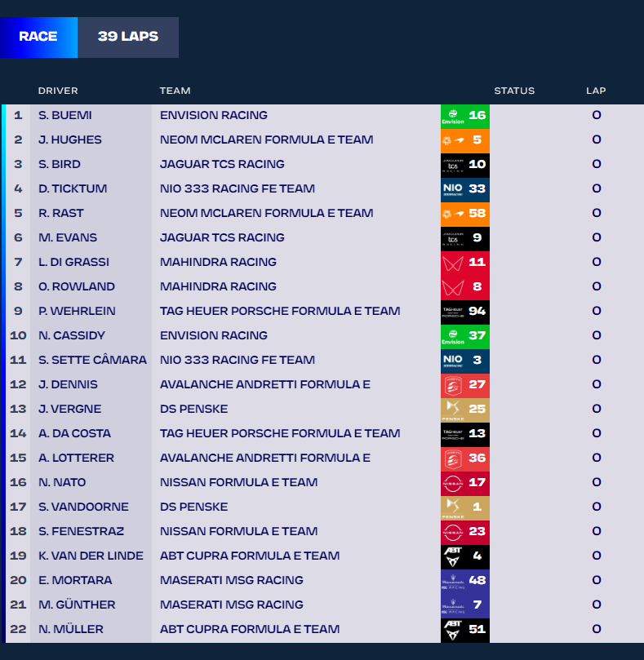Click the Andretti badge number 27
The image size is (644, 660).
point(465,386)
